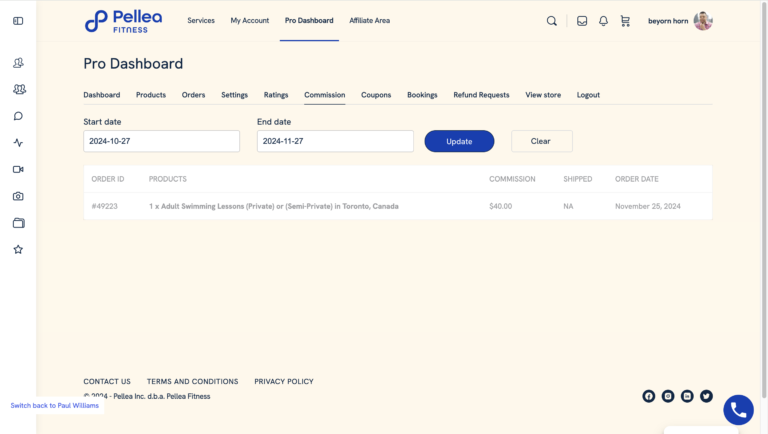Click the ORDER DATE column header
This screenshot has height=434, width=768.
point(637,179)
